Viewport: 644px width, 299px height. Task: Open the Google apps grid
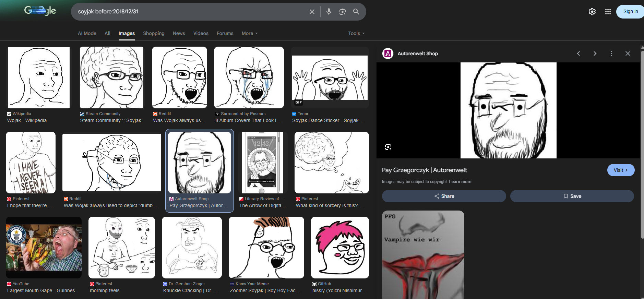tap(608, 12)
